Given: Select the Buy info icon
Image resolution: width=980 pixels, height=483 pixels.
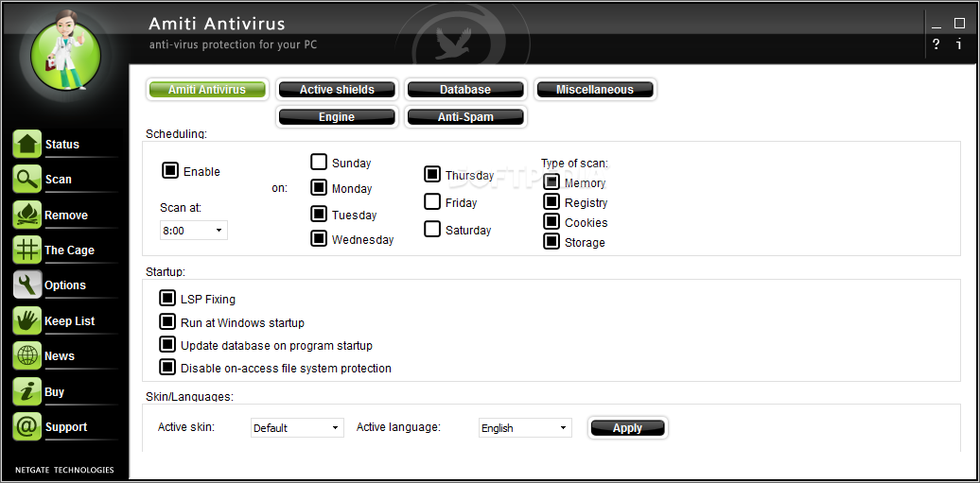Looking at the screenshot, I should pos(26,391).
